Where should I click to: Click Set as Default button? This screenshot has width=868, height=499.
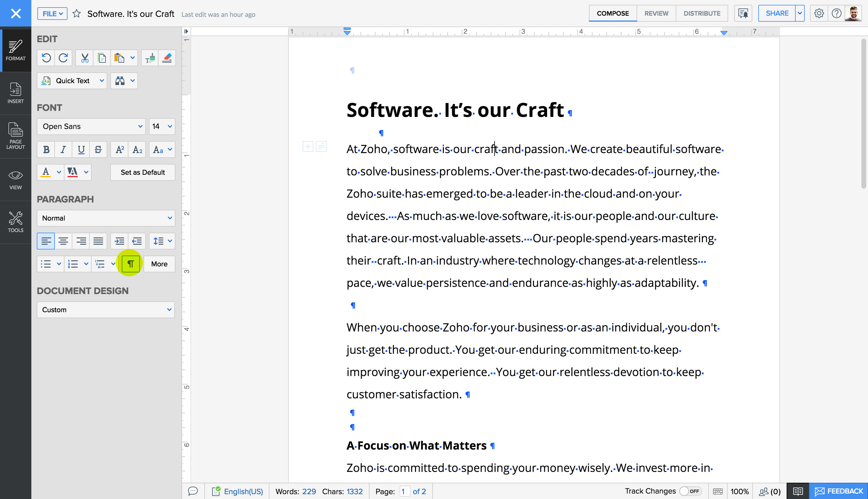tap(143, 172)
